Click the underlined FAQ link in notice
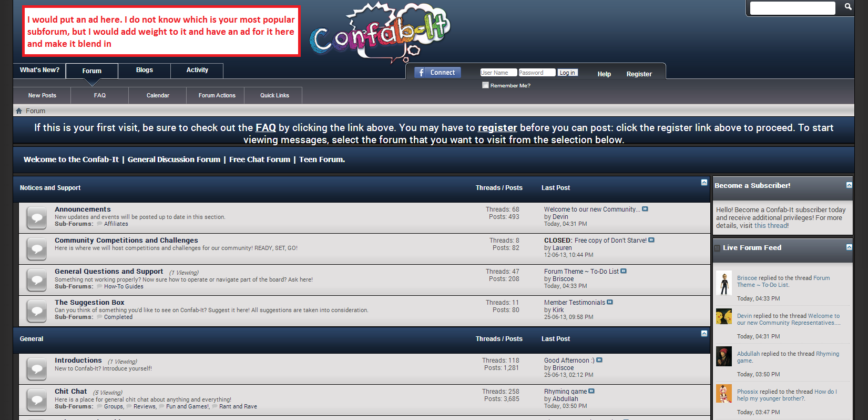Screen dimensions: 868x420 click(x=265, y=128)
